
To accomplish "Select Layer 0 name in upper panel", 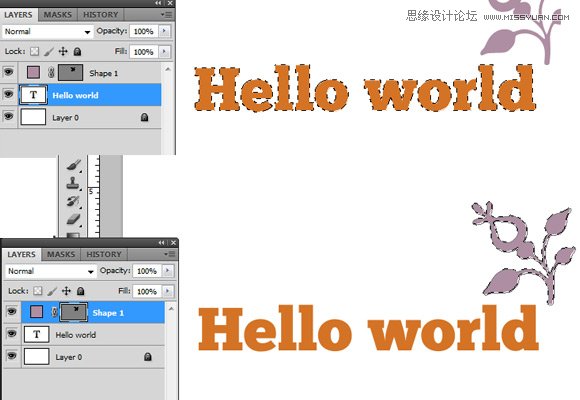I will [x=65, y=118].
